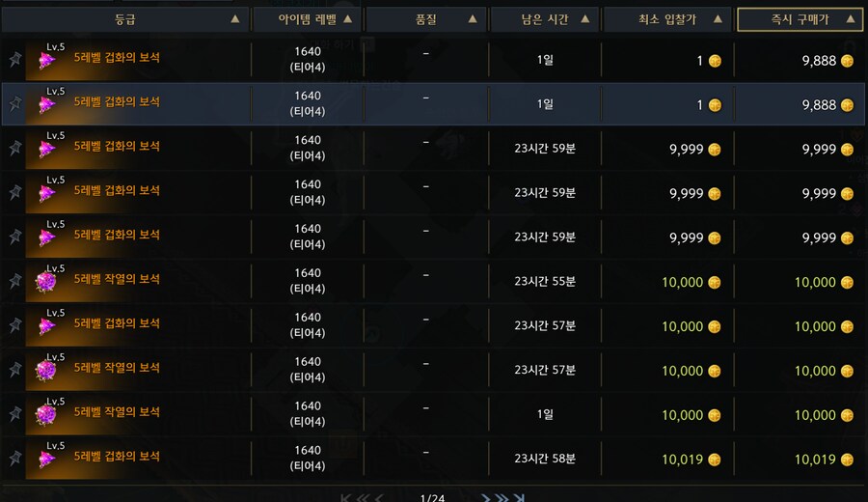
Task: Open the 품질 column sort
Action: click(x=425, y=19)
